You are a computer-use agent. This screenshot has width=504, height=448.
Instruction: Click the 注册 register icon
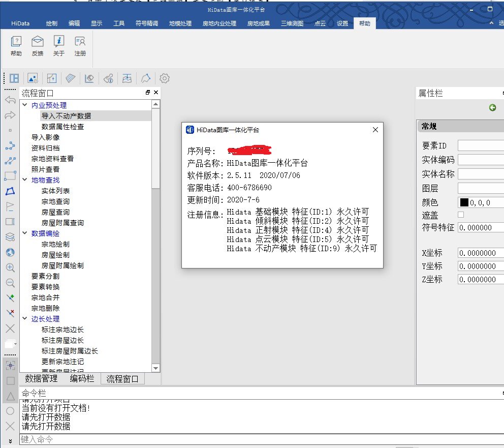point(80,46)
